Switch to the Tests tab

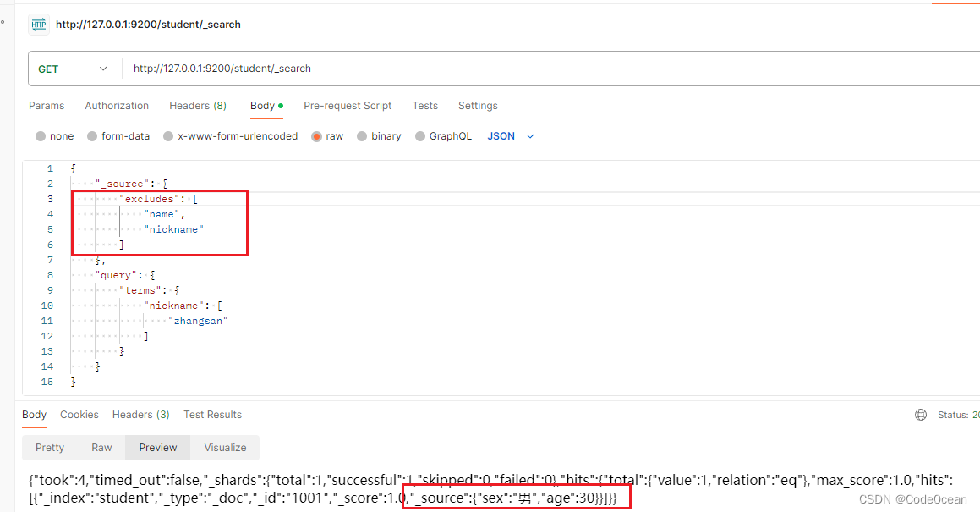tap(425, 106)
